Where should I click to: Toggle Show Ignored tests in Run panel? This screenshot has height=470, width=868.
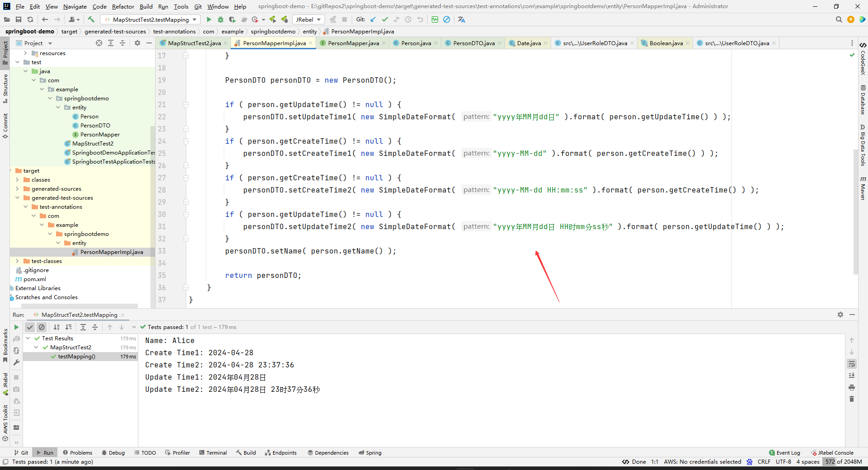pyautogui.click(x=42, y=327)
